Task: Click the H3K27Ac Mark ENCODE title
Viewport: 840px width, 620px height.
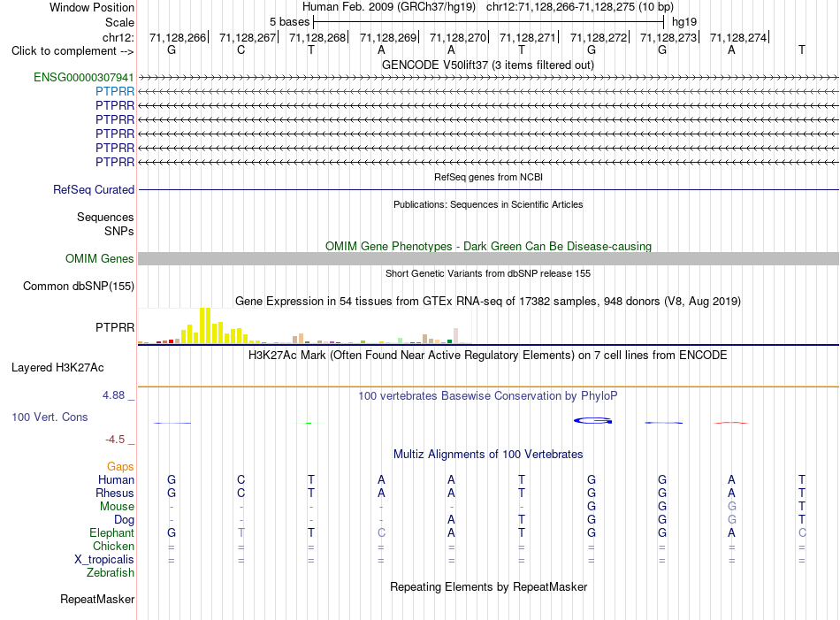Action: point(488,356)
